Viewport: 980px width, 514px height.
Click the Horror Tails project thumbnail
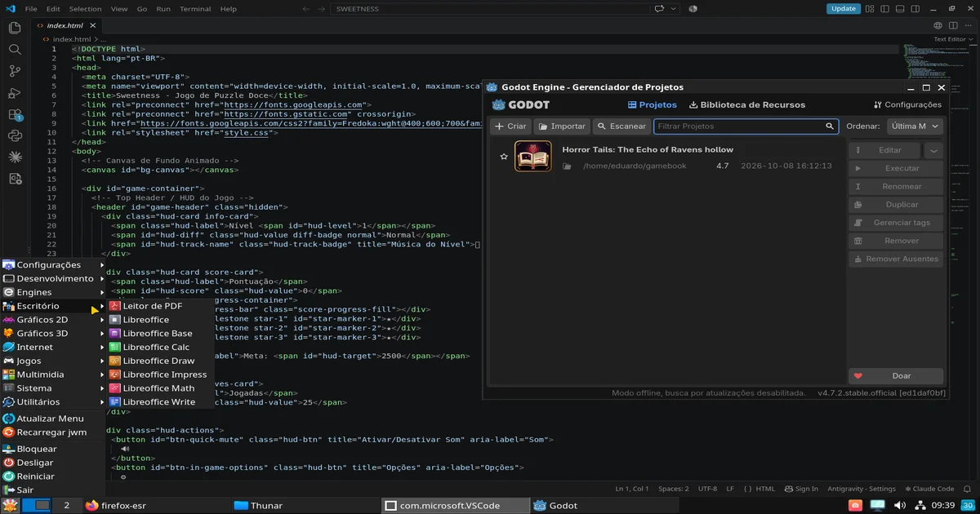pyautogui.click(x=532, y=156)
